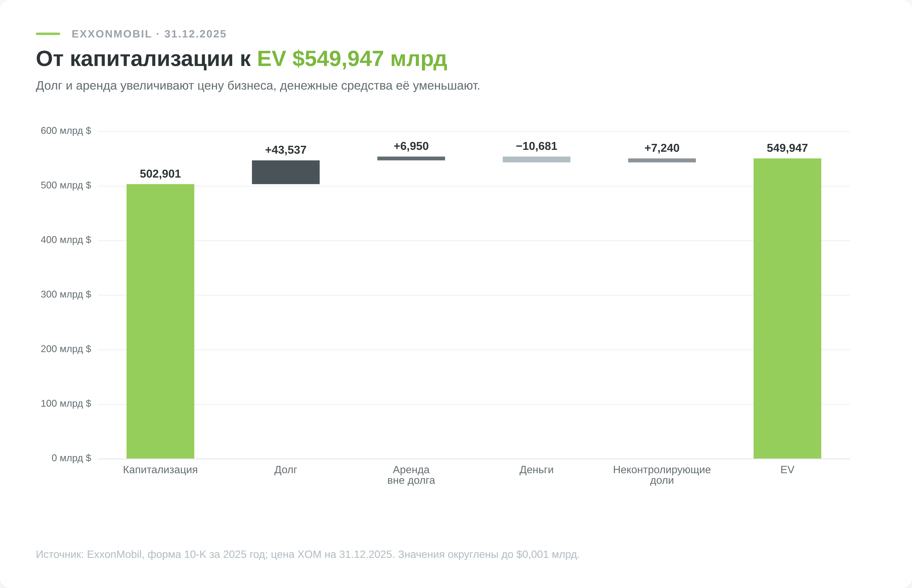Click the +43,537 data label
This screenshot has height=588, width=912.
tap(286, 150)
